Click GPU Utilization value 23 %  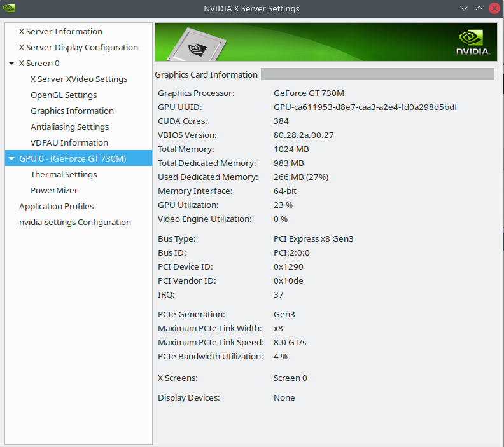click(x=283, y=205)
